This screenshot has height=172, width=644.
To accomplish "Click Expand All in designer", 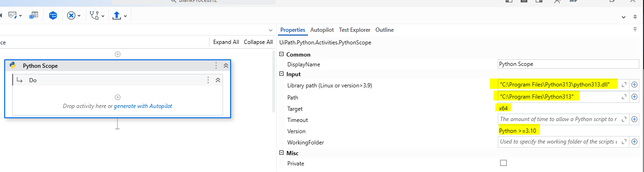I will (x=226, y=42).
